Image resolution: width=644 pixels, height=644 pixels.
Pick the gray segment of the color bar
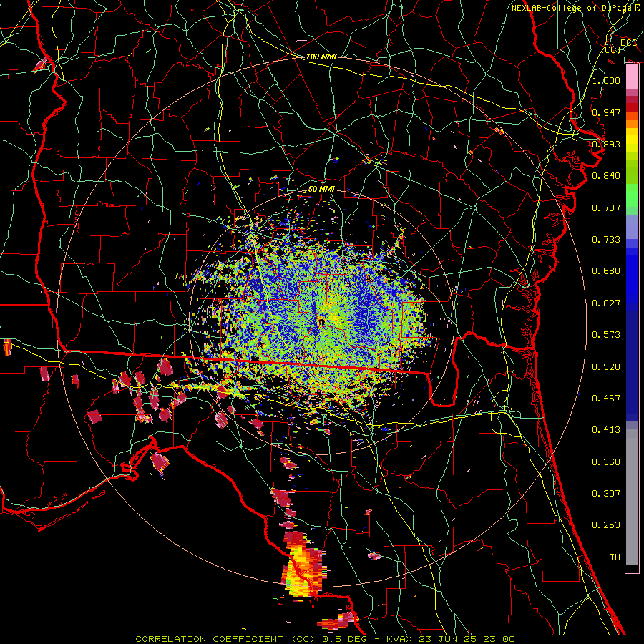(x=632, y=497)
